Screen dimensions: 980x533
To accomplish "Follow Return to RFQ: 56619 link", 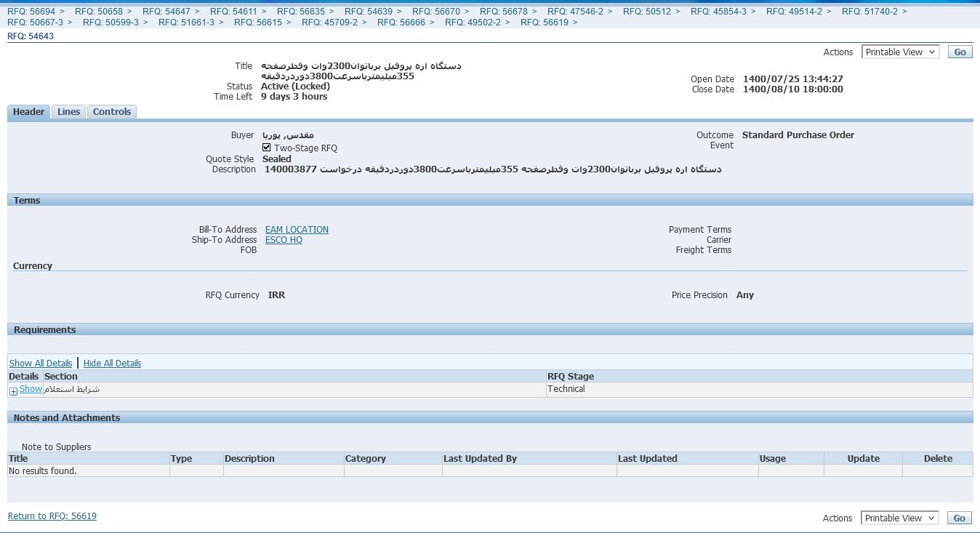I will pyautogui.click(x=52, y=516).
